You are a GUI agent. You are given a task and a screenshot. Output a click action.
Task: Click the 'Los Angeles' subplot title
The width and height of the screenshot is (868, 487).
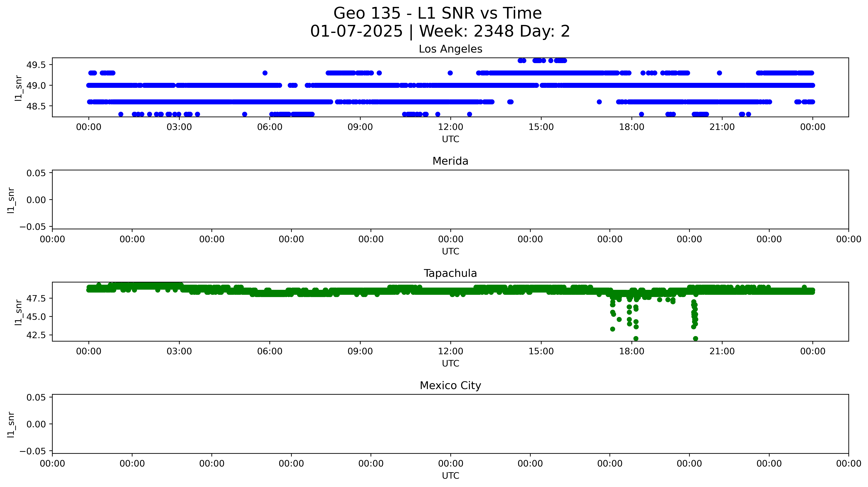tap(450, 49)
